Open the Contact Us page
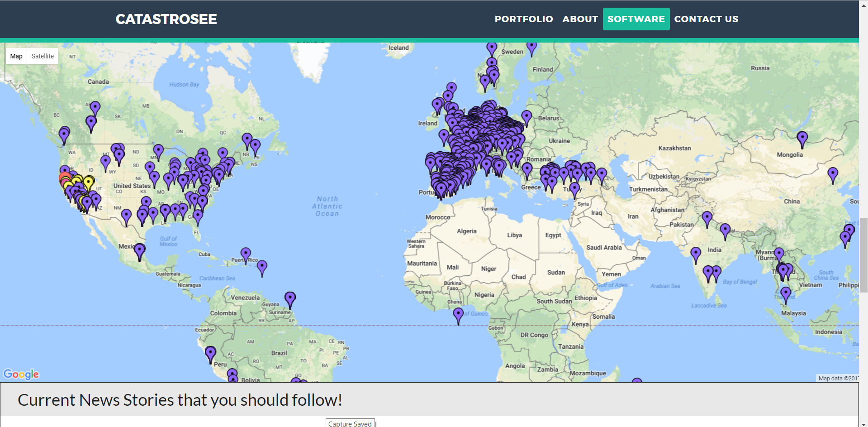The height and width of the screenshot is (427, 868). 706,19
